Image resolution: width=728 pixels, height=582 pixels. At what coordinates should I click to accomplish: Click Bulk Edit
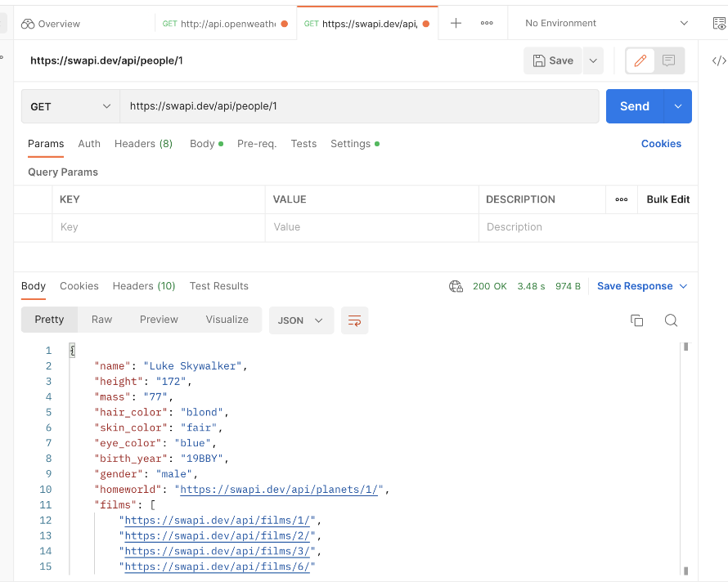point(668,199)
